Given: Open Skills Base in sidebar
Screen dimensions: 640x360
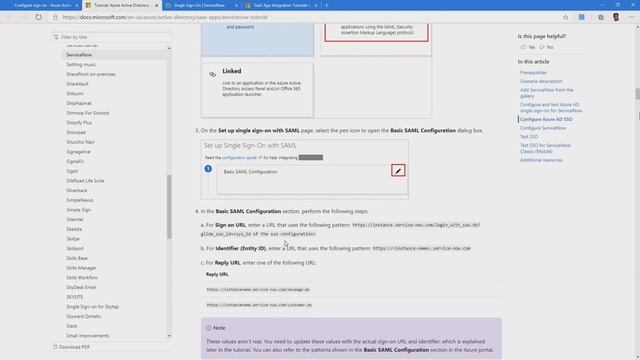Looking at the screenshot, I should click(x=77, y=258).
